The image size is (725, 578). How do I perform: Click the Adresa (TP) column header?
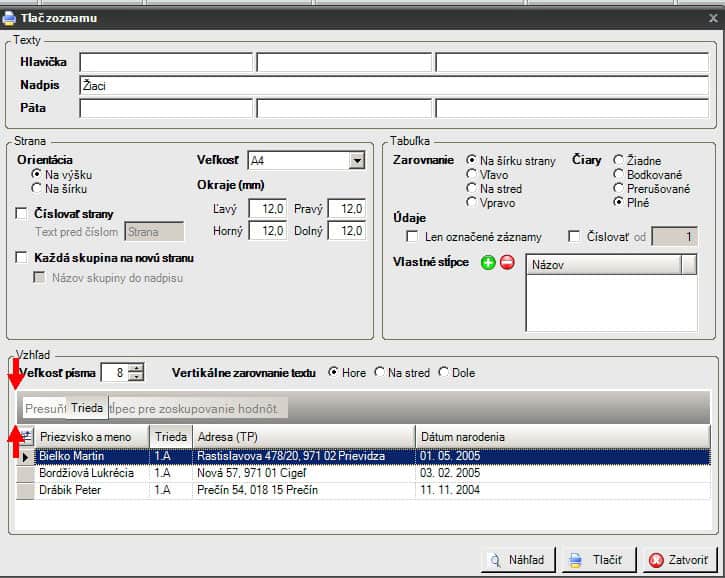coord(304,437)
